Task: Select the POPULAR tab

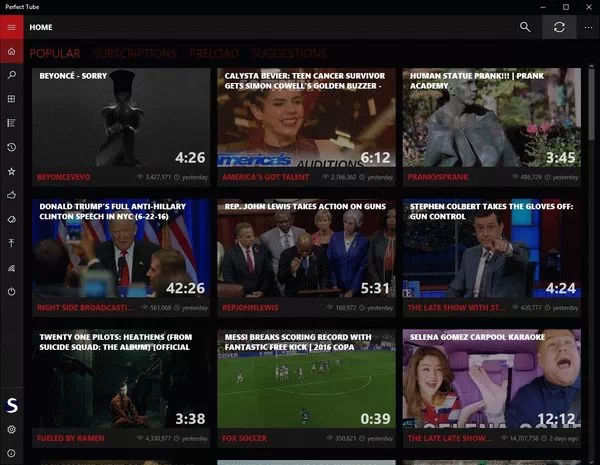Action: pos(55,53)
